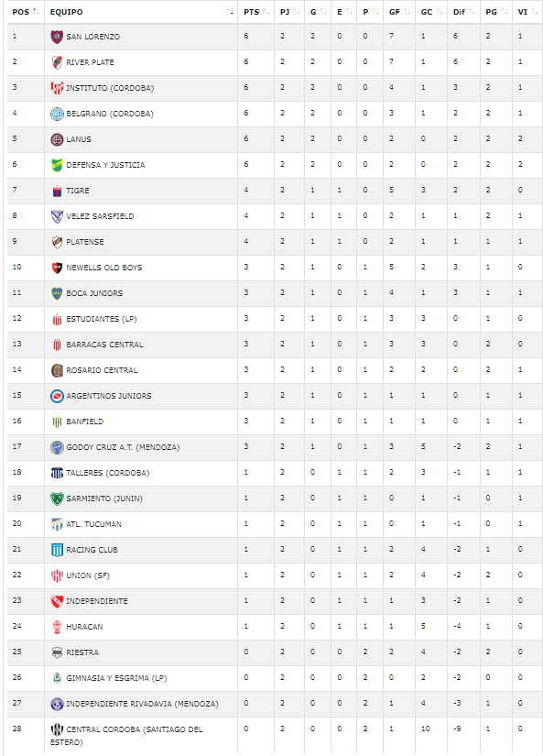Image resolution: width=543 pixels, height=756 pixels.
Task: Sort table by the POS column
Action: click(x=25, y=12)
